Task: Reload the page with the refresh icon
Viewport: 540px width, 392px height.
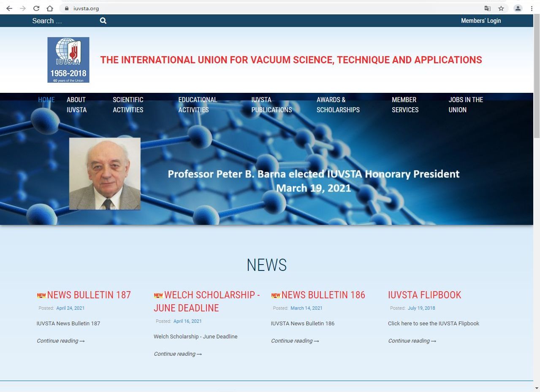Action: 36,8
